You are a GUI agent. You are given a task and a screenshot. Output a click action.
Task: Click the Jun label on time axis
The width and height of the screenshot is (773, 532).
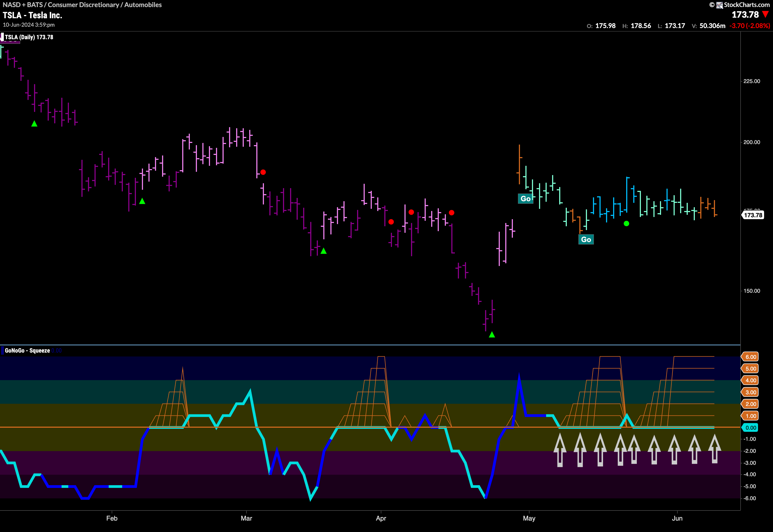tap(677, 518)
